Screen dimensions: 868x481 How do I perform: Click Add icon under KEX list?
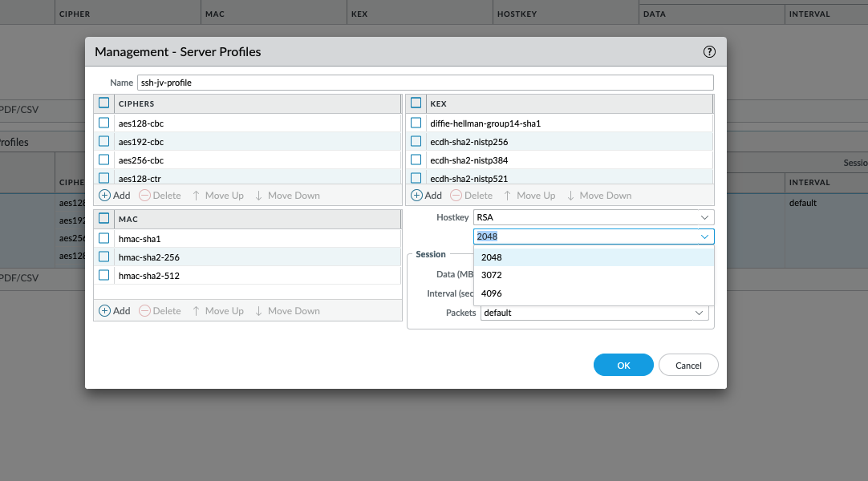pyautogui.click(x=417, y=196)
